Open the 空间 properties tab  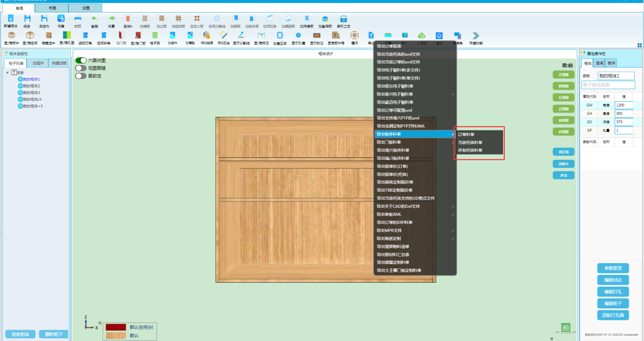[x=599, y=63]
